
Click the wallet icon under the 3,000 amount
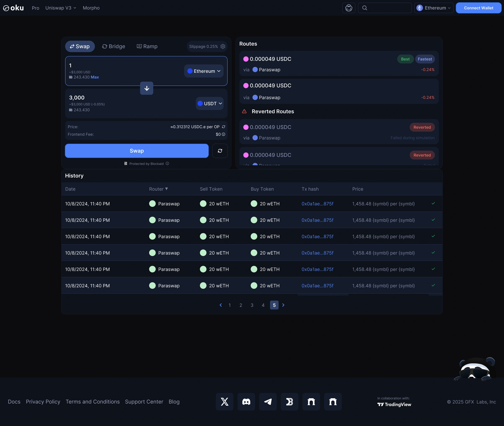pyautogui.click(x=71, y=110)
